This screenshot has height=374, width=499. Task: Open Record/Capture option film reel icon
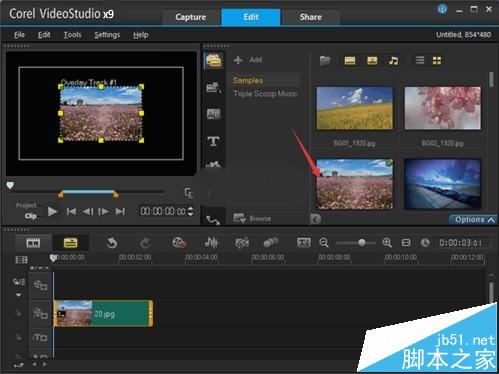point(179,243)
